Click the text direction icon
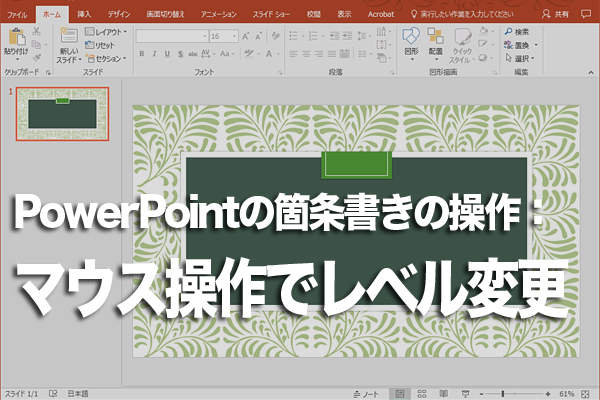This screenshot has width=600, height=400. [382, 32]
